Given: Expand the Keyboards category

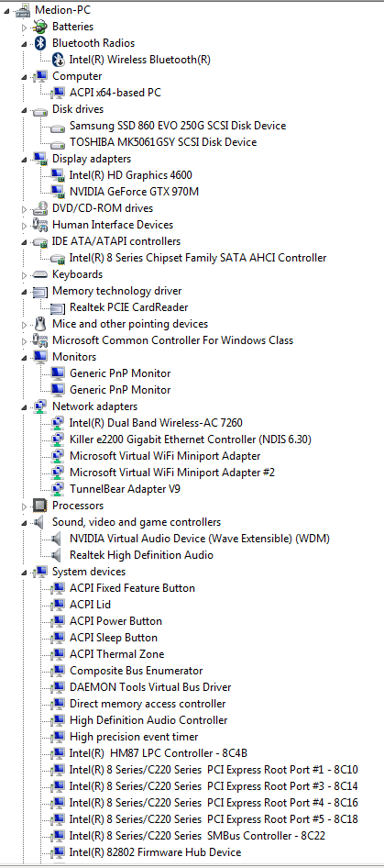Looking at the screenshot, I should tap(24, 274).
